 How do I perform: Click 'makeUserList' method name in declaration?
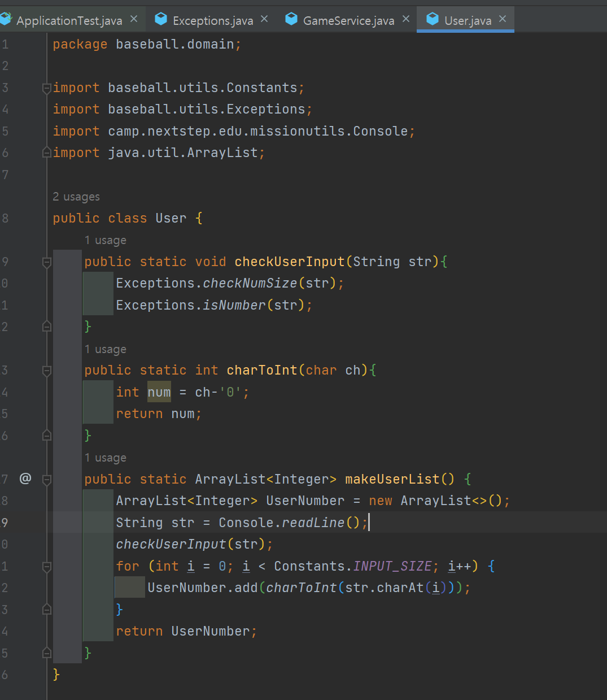[x=392, y=479]
